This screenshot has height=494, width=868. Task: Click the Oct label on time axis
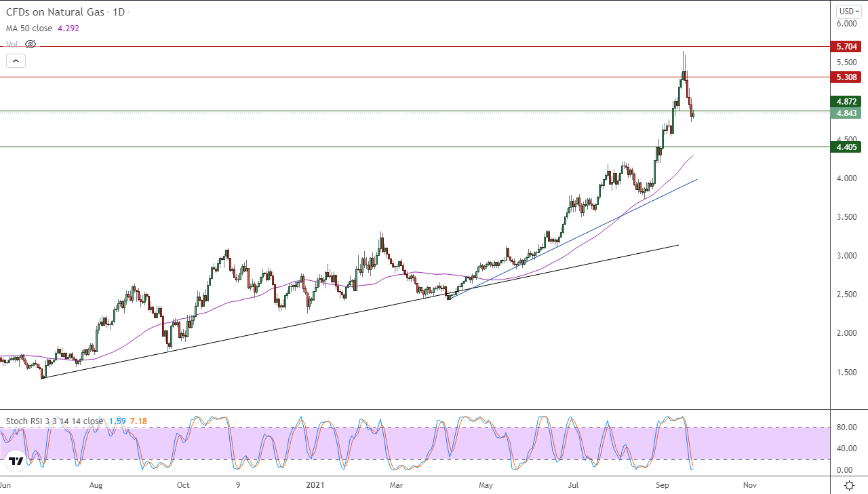point(183,485)
